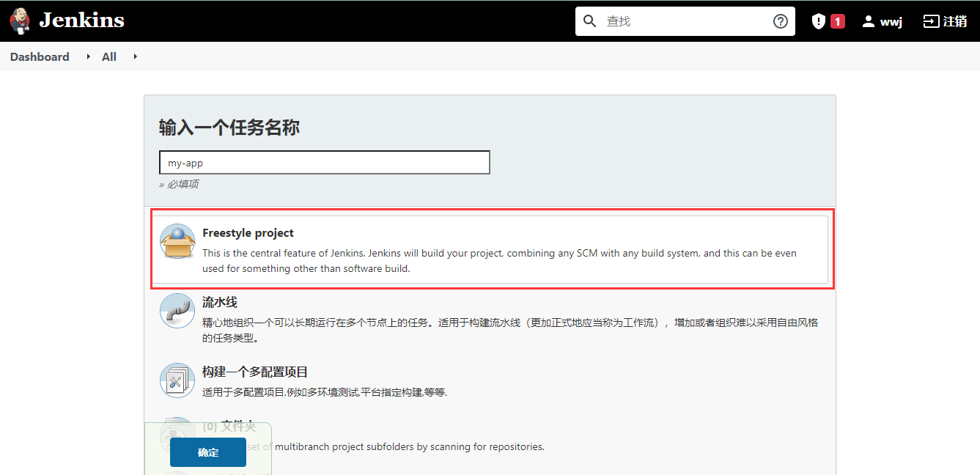The height and width of the screenshot is (475, 980).
Task: Click the search magnifier icon
Action: 590,21
